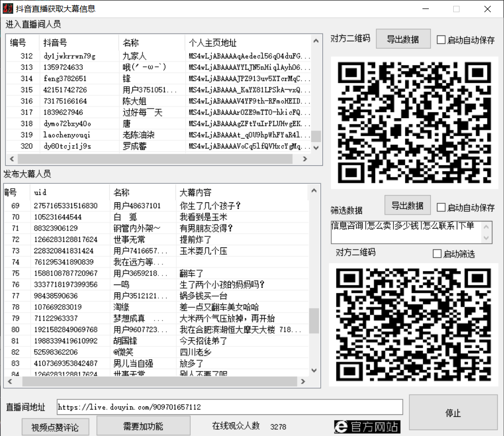Click the lower 对方二维码 QR code image
Image resolution: width=504 pixels, height=436 pixels.
click(413, 325)
